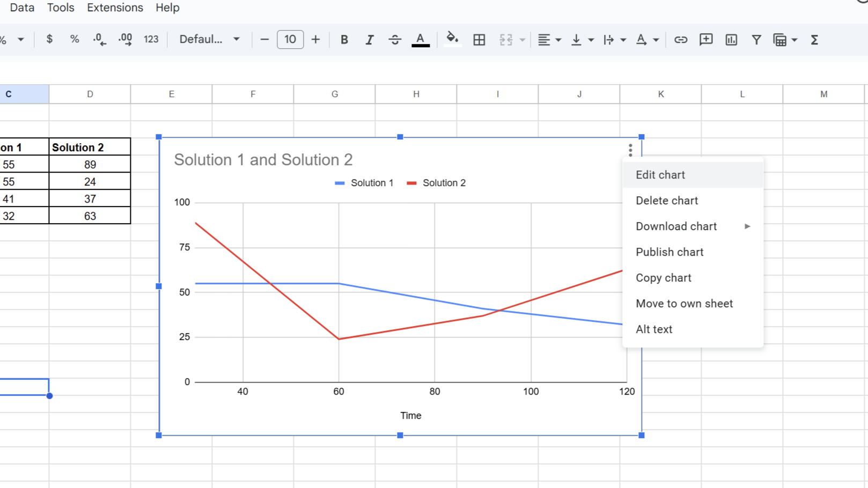Toggle strikethrough formatting
Screen dimensions: 868x488
click(395, 39)
